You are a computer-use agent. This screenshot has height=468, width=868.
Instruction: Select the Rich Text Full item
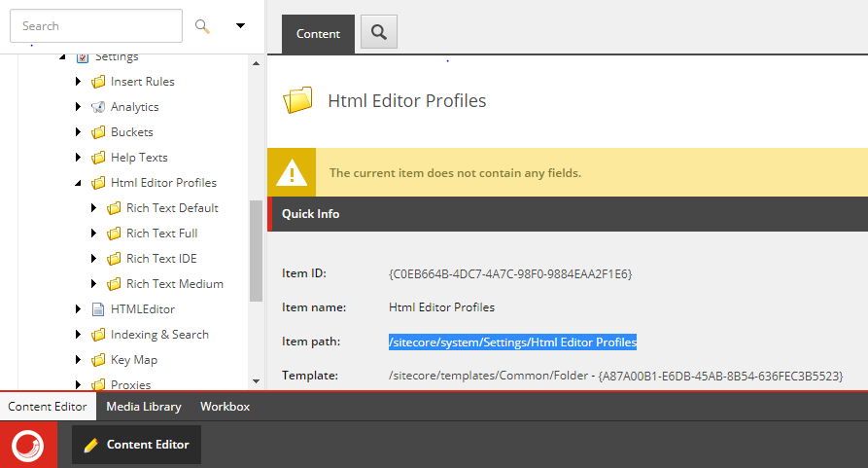point(161,234)
